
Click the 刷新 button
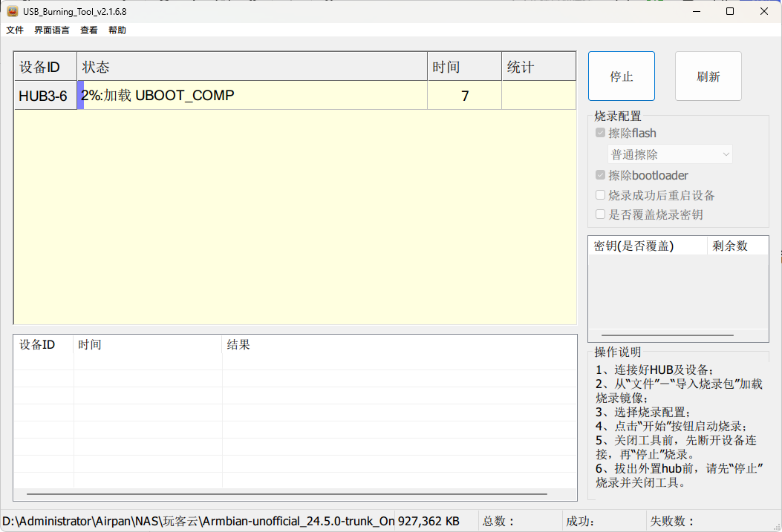708,76
